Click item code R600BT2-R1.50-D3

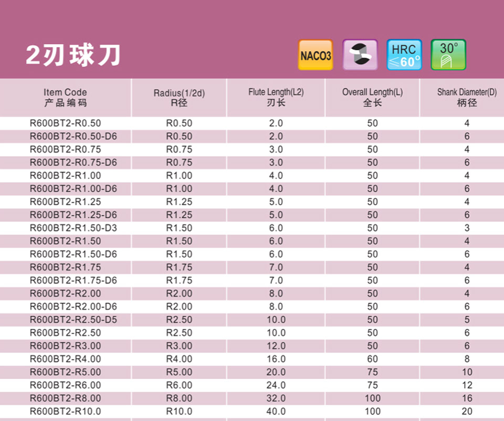[73, 228]
